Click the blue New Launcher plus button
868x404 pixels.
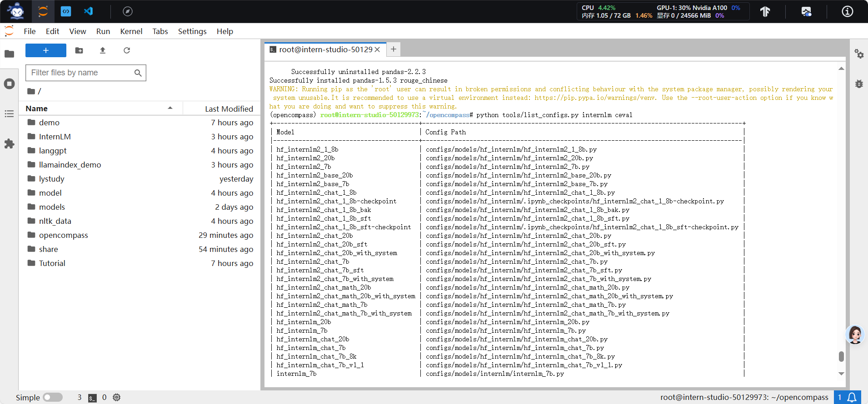[x=46, y=50]
